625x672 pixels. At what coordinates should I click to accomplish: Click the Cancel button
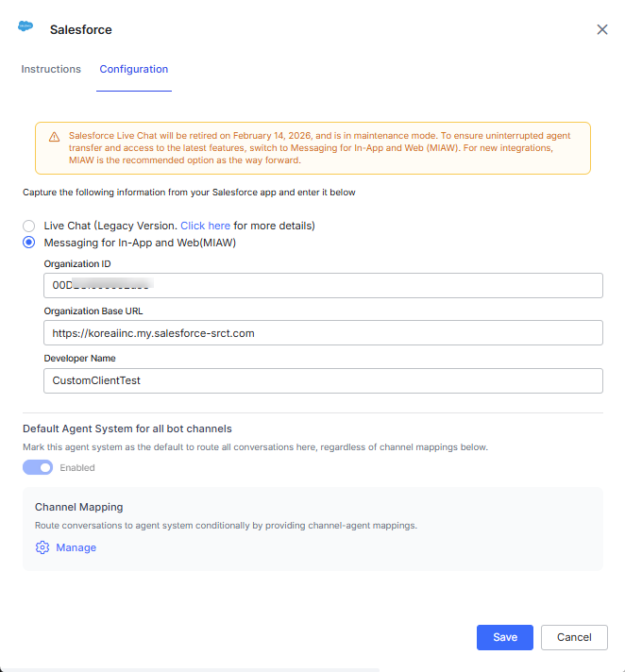click(574, 637)
